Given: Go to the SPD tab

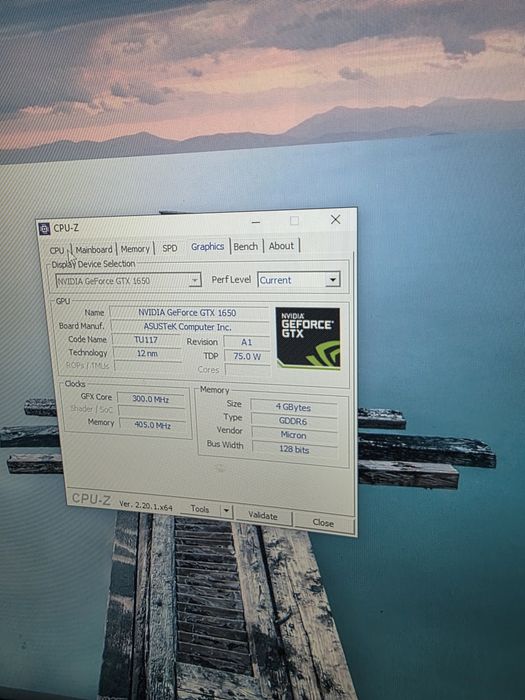Looking at the screenshot, I should coord(170,248).
